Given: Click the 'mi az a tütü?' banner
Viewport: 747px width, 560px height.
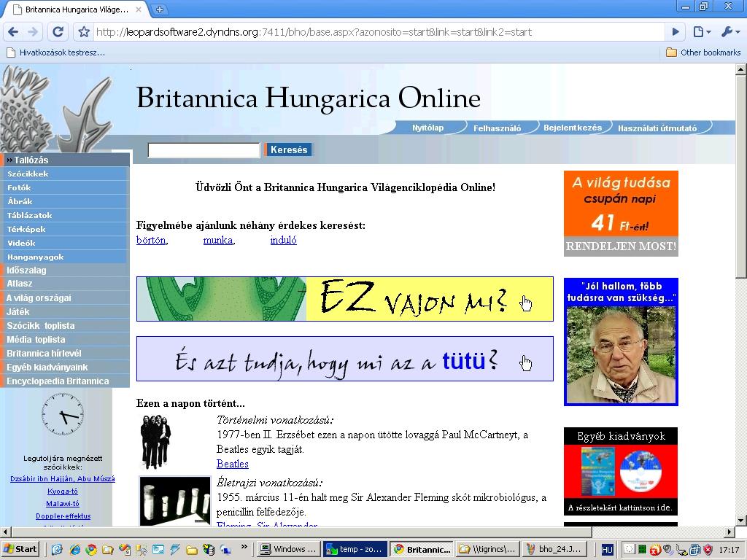Looking at the screenshot, I should [345, 359].
